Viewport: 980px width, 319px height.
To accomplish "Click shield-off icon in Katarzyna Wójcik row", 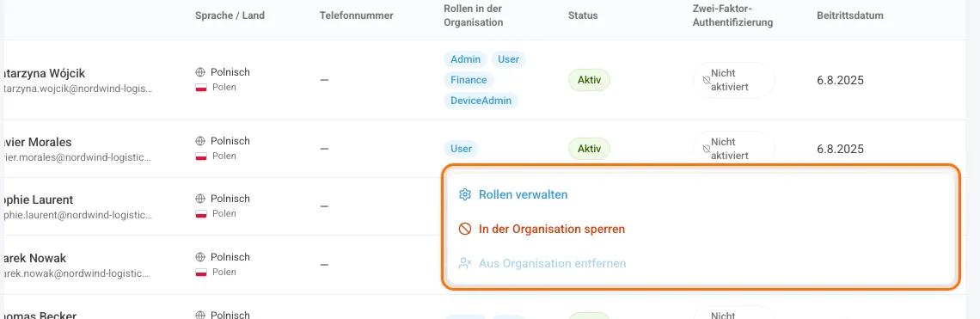I will [x=706, y=80].
